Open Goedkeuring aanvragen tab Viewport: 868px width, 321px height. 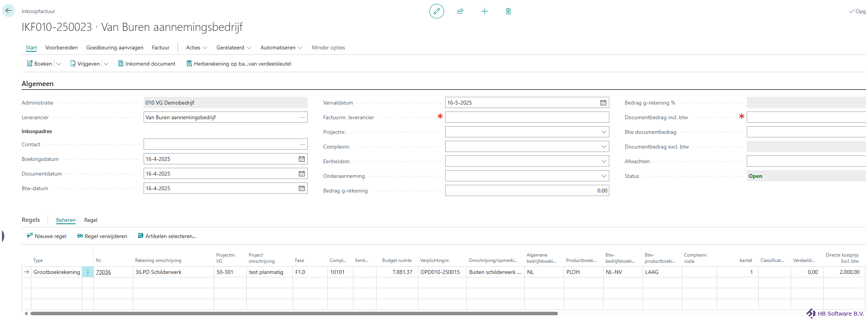point(115,47)
